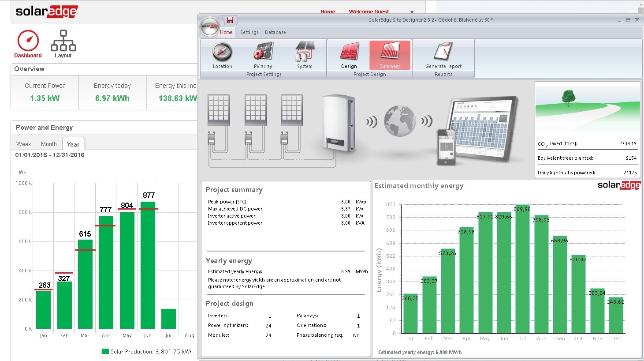Click the June 877 production bar
This screenshot has height=361, width=644.
[148, 265]
